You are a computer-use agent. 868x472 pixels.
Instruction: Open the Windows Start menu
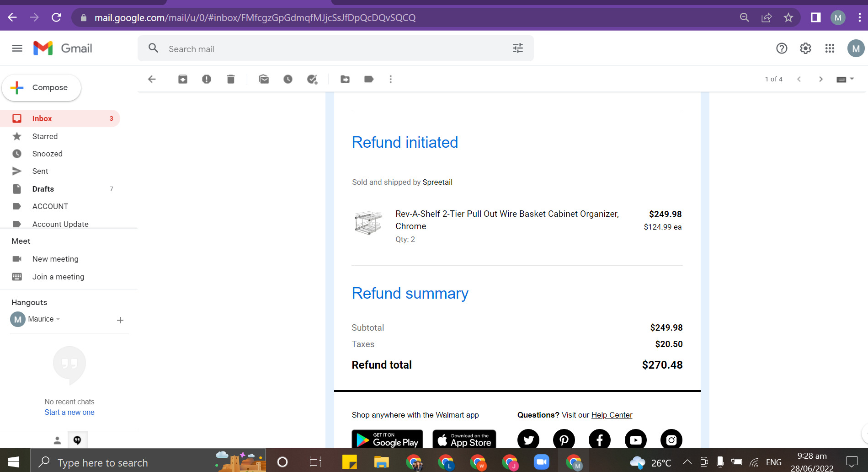14,462
